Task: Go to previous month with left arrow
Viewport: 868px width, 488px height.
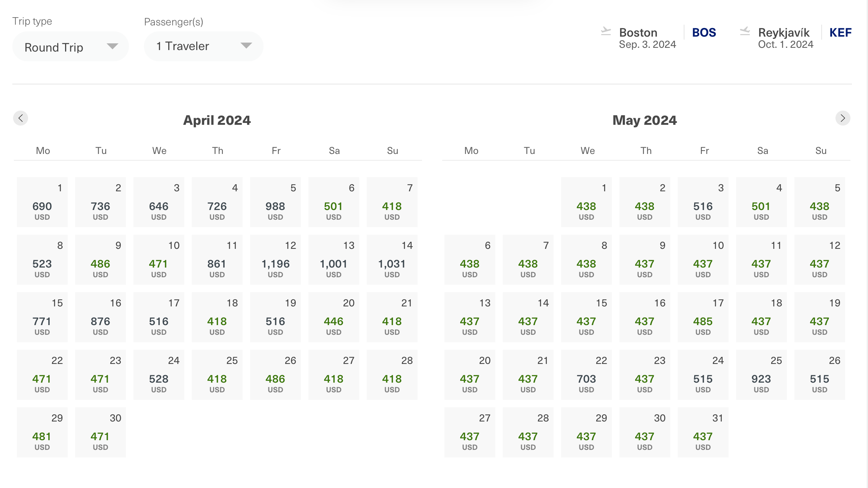Action: (21, 118)
